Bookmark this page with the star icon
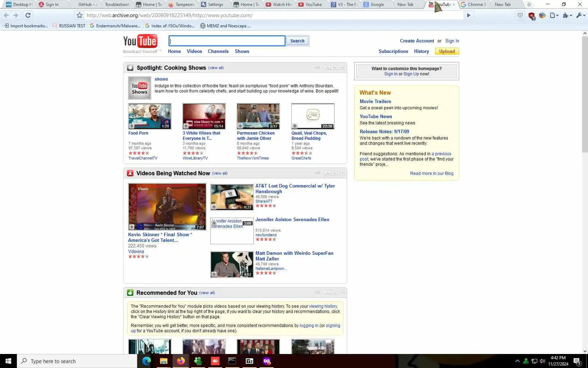The height and width of the screenshot is (368, 588). [79, 15]
